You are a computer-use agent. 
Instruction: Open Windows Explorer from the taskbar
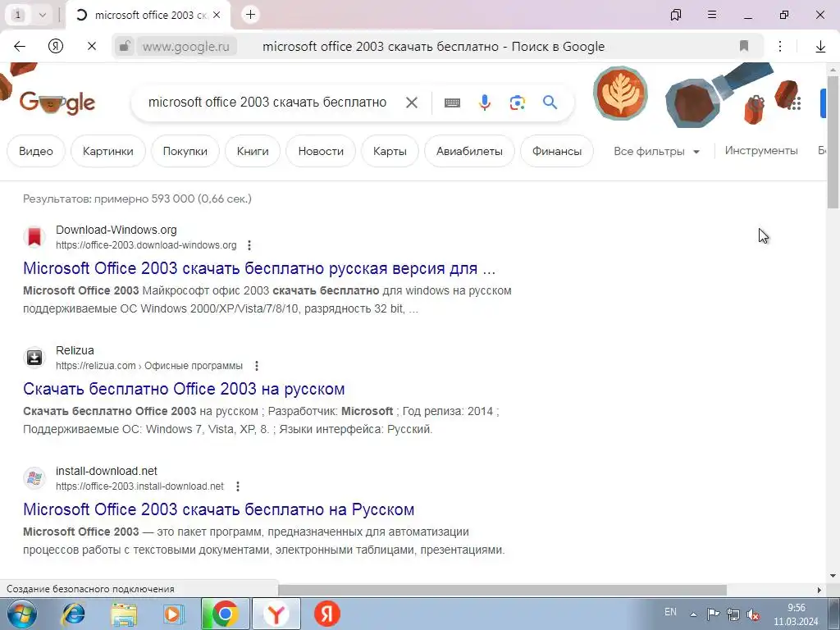click(124, 614)
